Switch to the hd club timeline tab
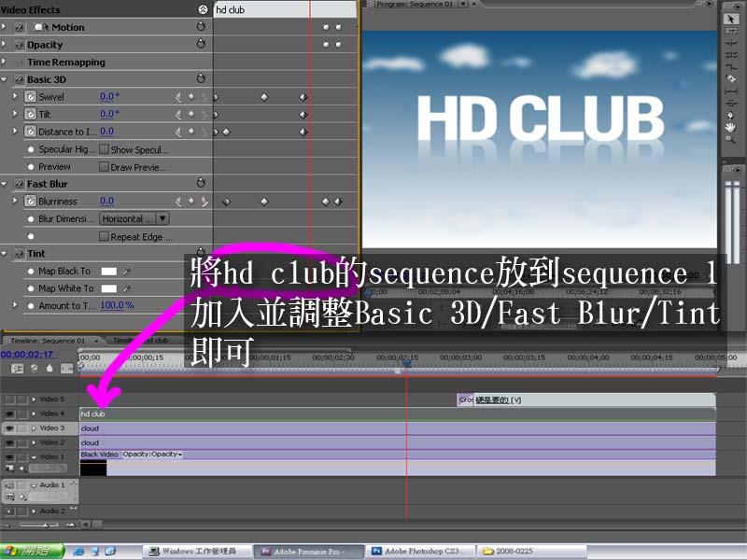 140,341
